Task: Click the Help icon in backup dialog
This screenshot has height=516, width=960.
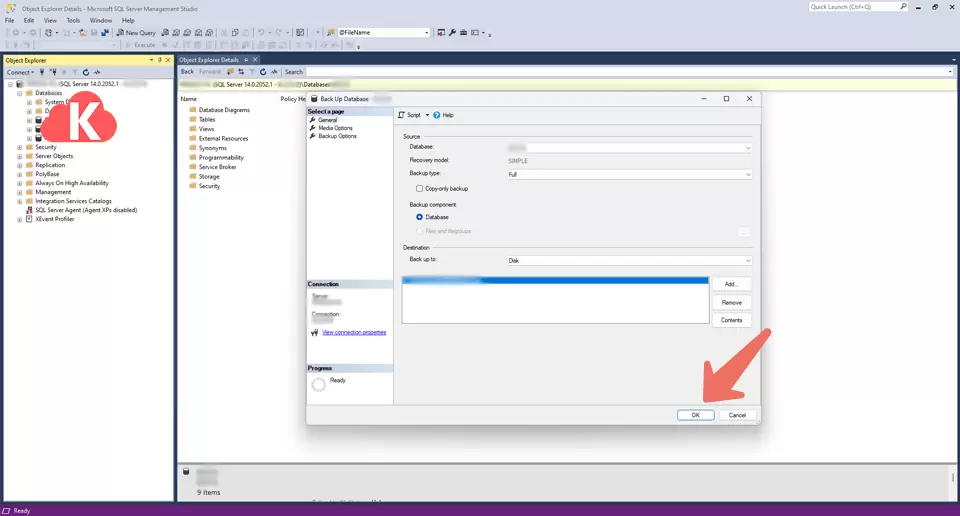Action: (x=437, y=115)
